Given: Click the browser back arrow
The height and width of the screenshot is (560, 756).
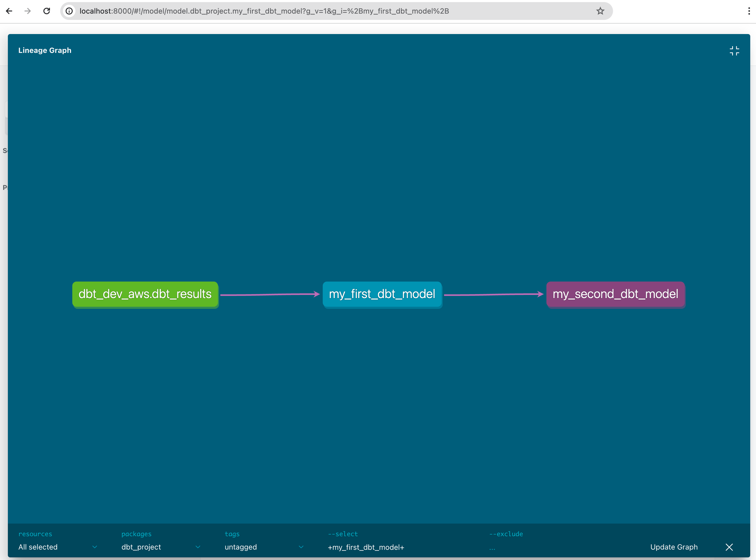Looking at the screenshot, I should click(9, 11).
